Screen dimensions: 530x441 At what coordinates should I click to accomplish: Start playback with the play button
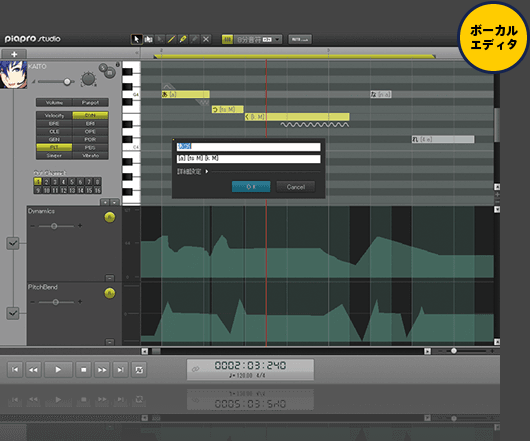tap(58, 370)
